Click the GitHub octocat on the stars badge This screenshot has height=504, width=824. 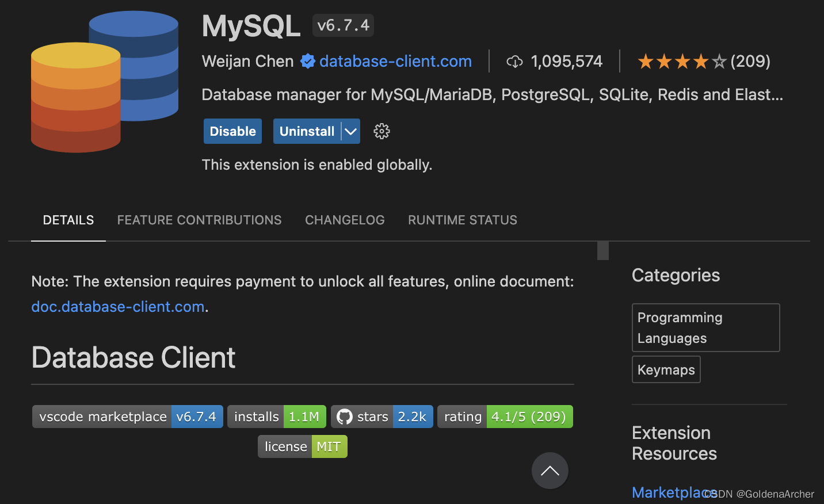(344, 416)
